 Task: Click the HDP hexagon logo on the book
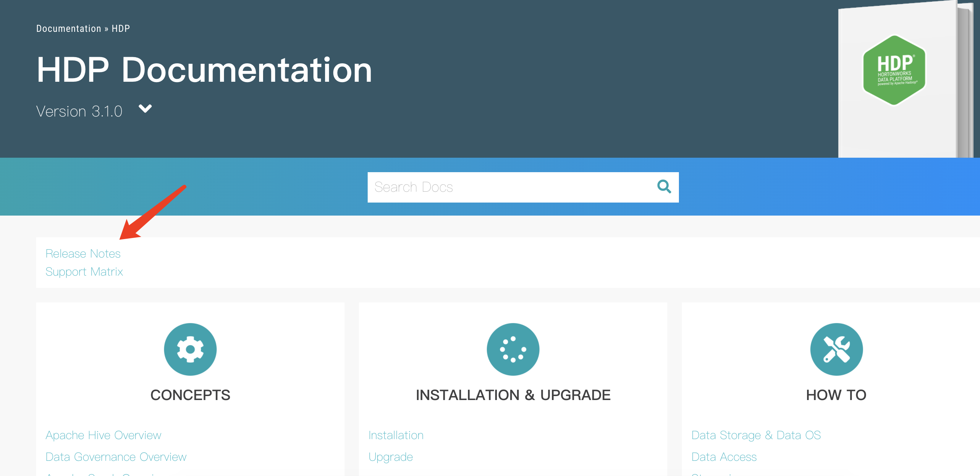pyautogui.click(x=894, y=70)
